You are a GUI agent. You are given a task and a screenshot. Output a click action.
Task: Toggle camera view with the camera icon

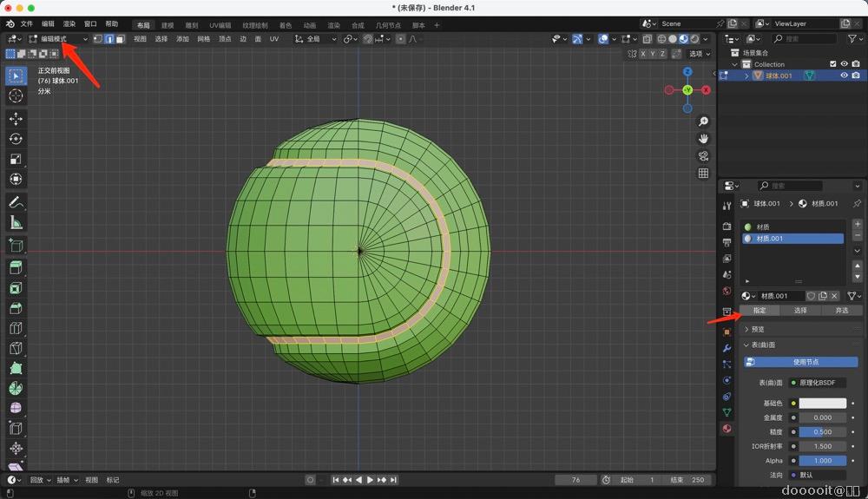[x=703, y=156]
